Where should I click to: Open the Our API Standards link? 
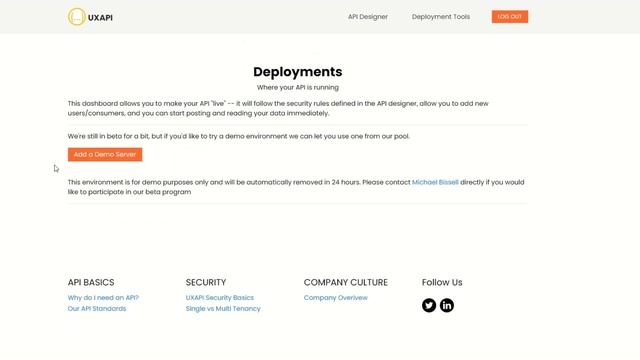tap(97, 309)
